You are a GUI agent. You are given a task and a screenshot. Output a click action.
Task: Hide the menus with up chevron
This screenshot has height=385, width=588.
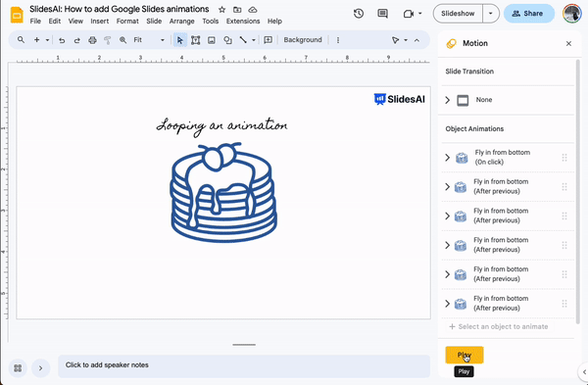417,40
